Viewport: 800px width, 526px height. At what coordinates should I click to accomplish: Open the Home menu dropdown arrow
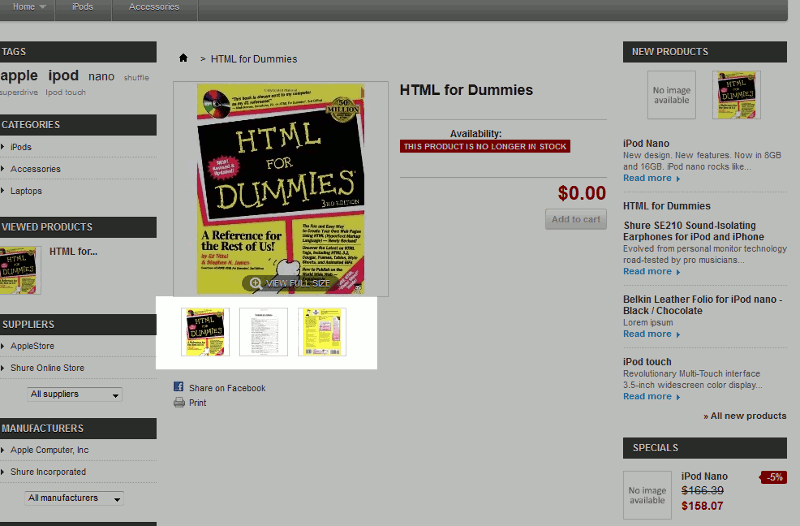42,7
